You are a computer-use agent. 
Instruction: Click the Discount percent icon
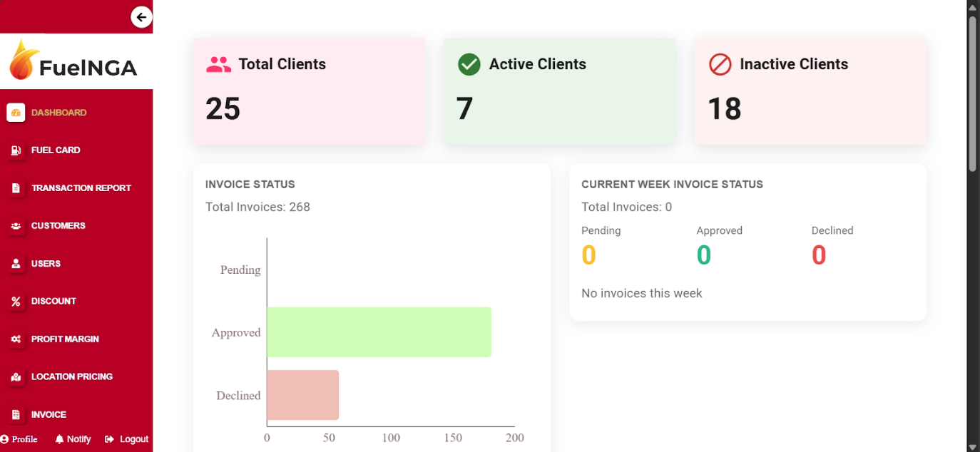coord(16,302)
